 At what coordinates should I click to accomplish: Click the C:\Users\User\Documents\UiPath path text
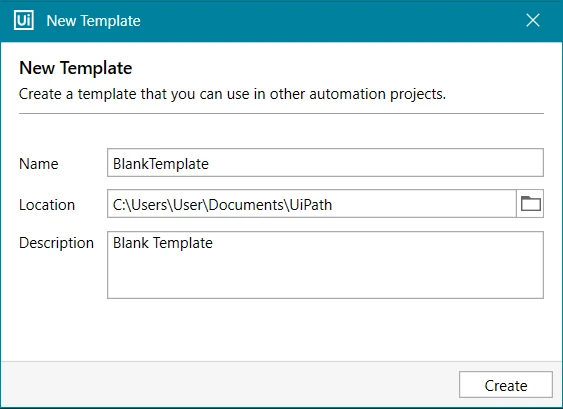[x=222, y=205]
